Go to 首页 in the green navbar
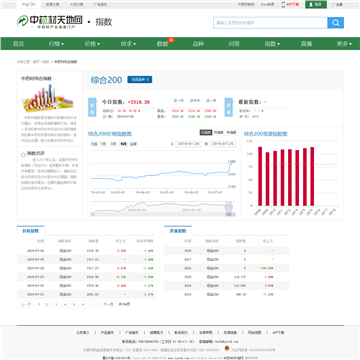This screenshot has width=360, height=360. coord(18,44)
